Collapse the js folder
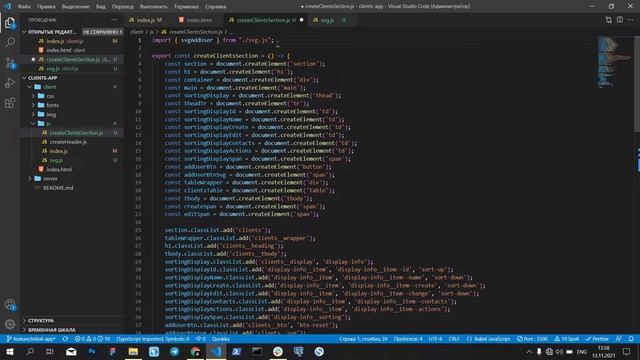Image resolution: width=640 pixels, height=360 pixels. pos(33,123)
